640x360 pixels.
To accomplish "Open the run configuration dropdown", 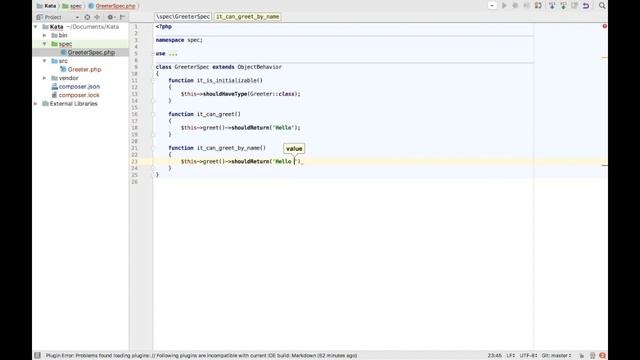I will click(x=492, y=6).
